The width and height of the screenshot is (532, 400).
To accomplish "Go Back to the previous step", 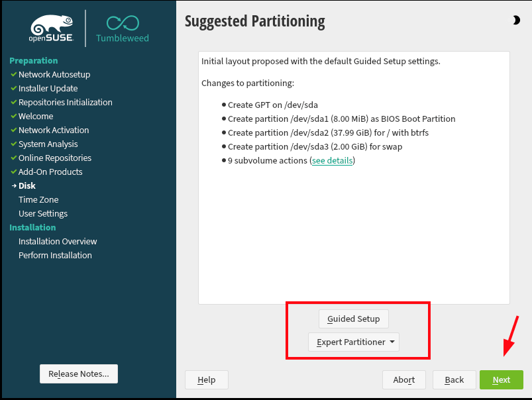I will [454, 379].
